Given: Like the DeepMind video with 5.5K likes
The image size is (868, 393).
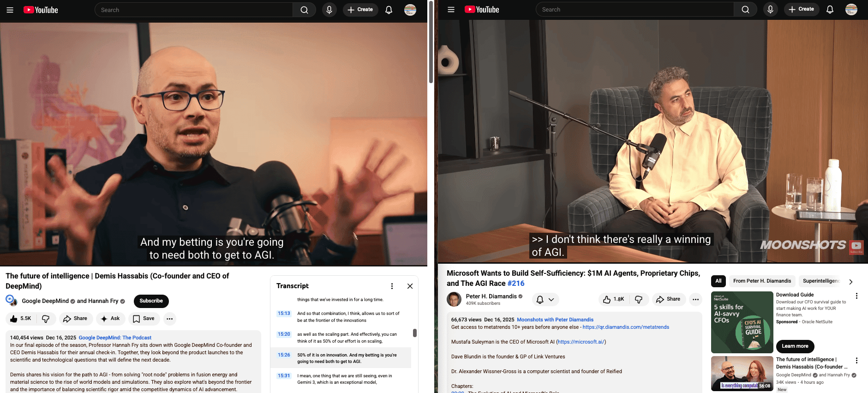Looking at the screenshot, I should (x=20, y=319).
